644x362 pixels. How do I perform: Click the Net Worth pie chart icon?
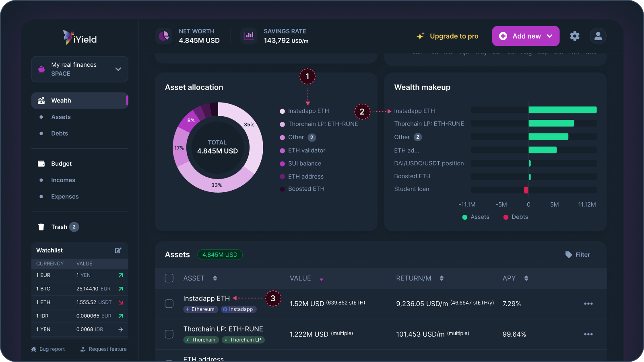(164, 36)
